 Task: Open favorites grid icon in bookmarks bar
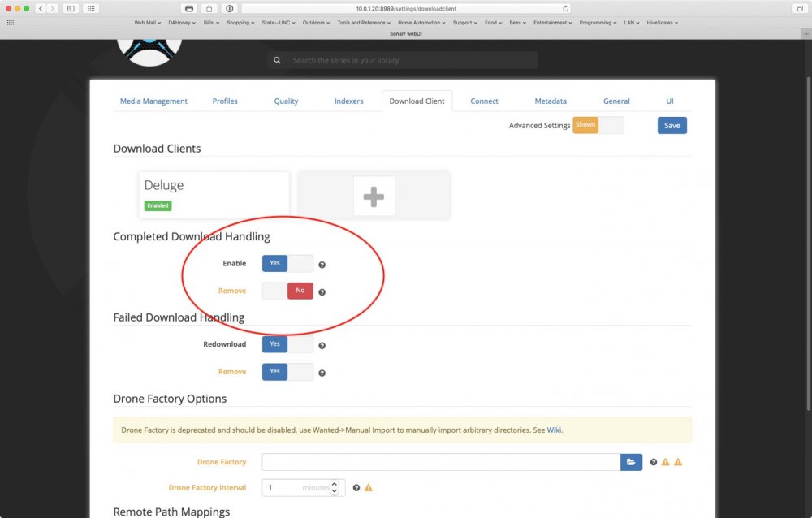(11, 23)
